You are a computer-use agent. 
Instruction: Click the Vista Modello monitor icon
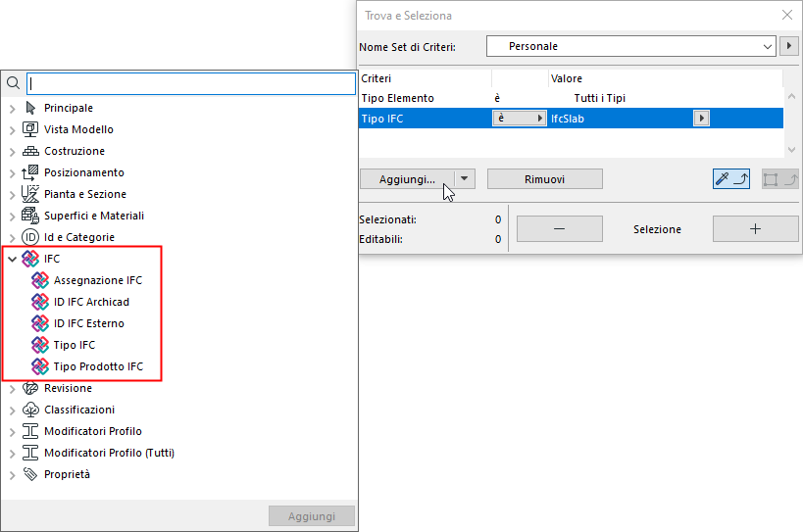30,129
